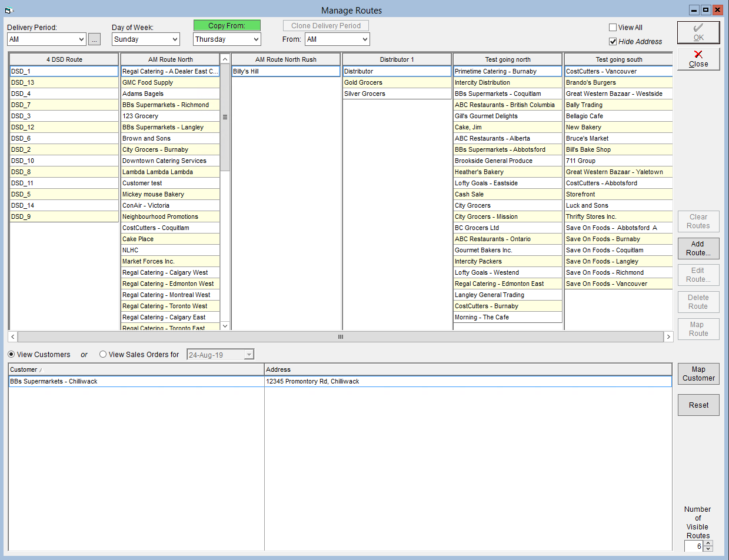The width and height of the screenshot is (729, 560).
Task: Click the Distributor 1 column header
Action: tap(397, 59)
